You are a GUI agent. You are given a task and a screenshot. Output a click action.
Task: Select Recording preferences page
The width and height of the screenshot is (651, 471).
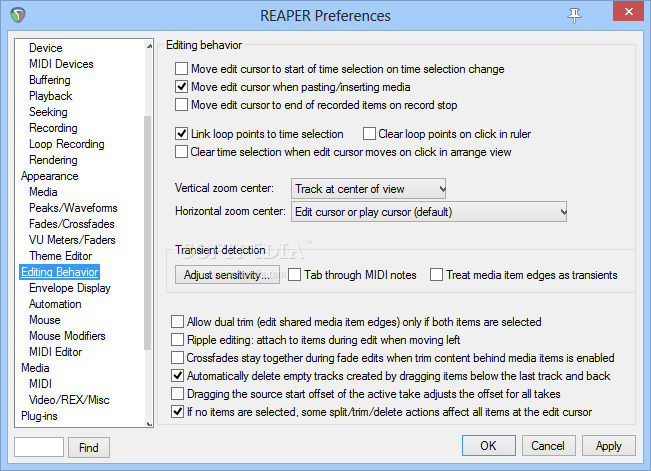pos(53,128)
